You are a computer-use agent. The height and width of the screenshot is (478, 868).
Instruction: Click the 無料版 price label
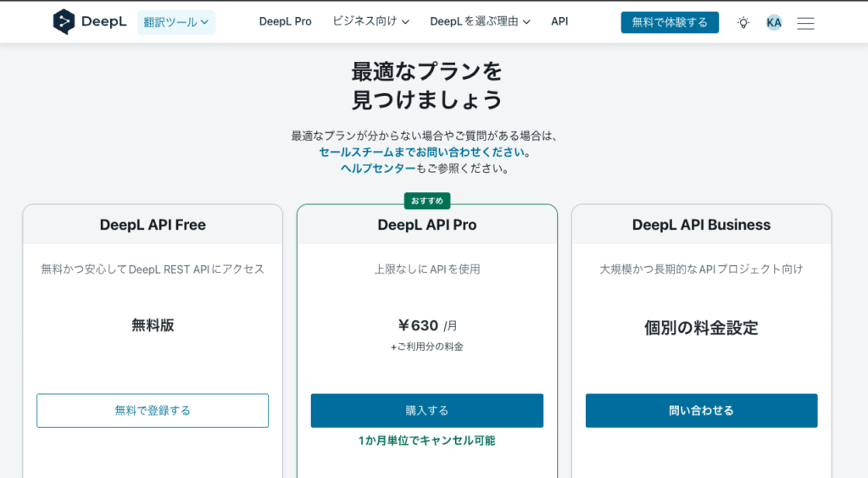pos(153,325)
